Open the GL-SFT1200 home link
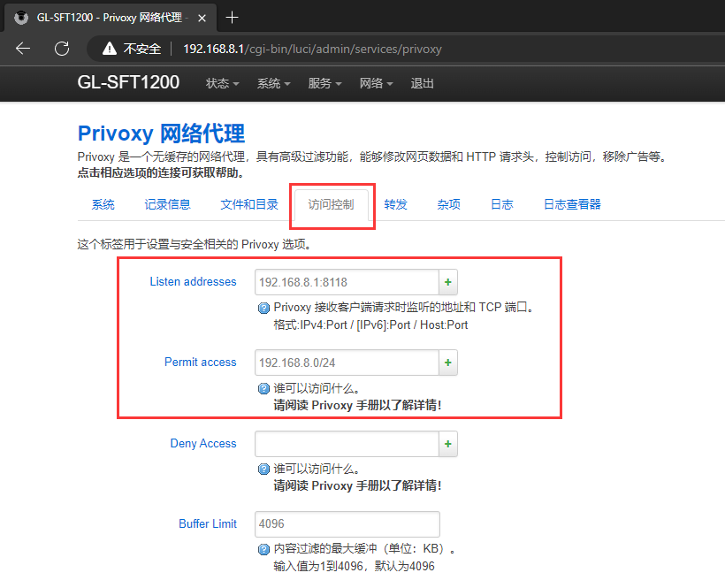The image size is (725, 588). coord(128,82)
